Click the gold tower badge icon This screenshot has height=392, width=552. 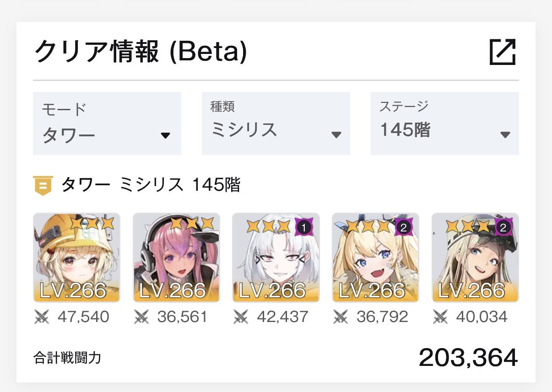pos(43,186)
